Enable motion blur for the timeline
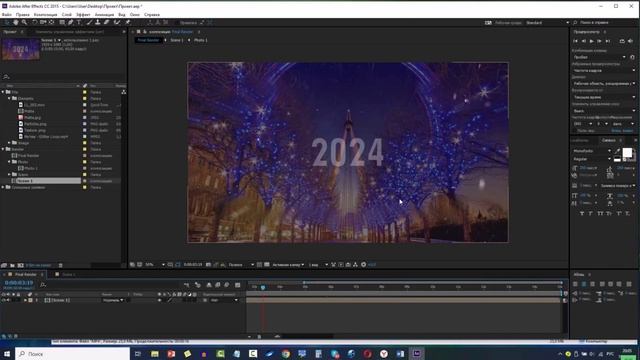This screenshot has height=360, width=640. tap(227, 284)
